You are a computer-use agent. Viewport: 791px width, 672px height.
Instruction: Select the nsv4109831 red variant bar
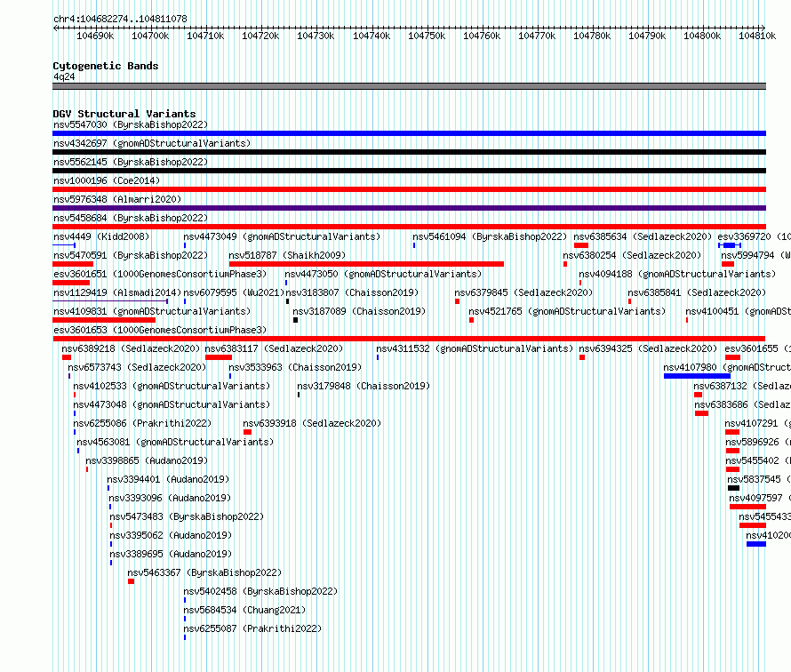(x=104, y=320)
